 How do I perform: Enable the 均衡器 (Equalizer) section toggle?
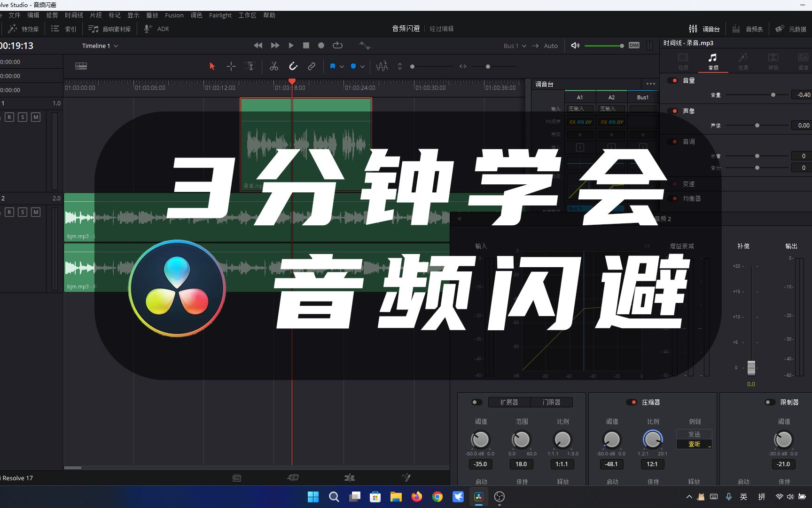pyautogui.click(x=672, y=198)
